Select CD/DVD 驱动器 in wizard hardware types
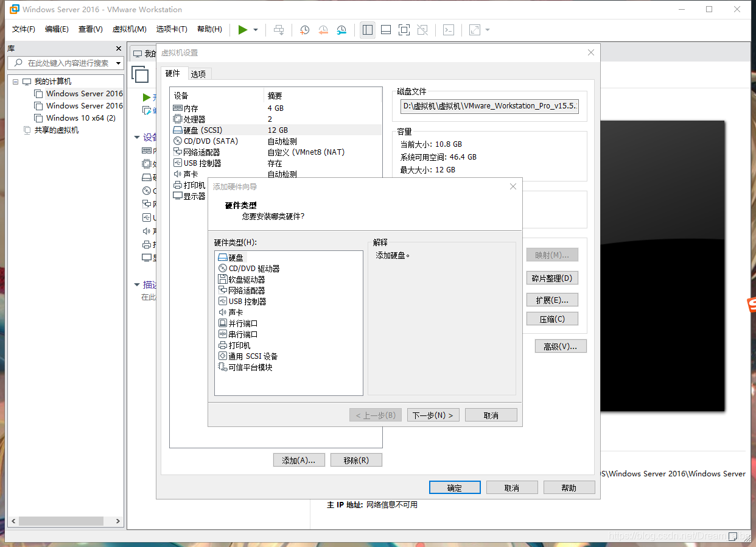Viewport: 756px width, 547px height. click(248, 269)
